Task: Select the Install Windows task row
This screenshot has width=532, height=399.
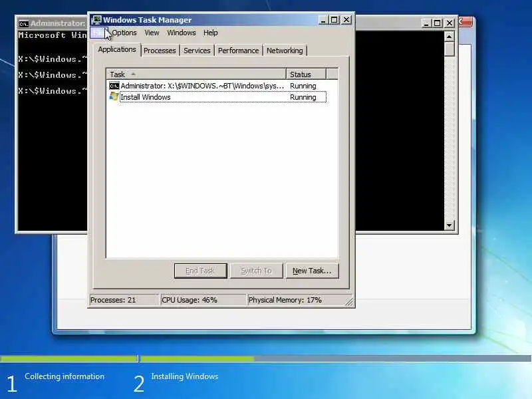Action: 217,97
